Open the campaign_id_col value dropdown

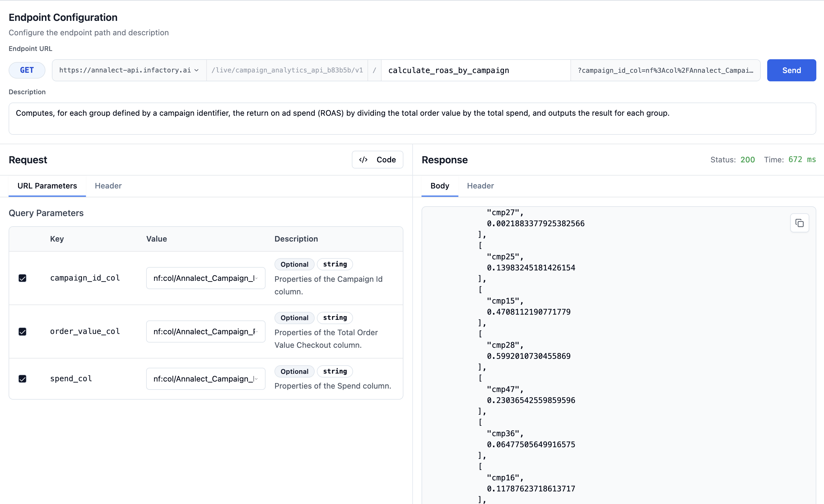[206, 278]
